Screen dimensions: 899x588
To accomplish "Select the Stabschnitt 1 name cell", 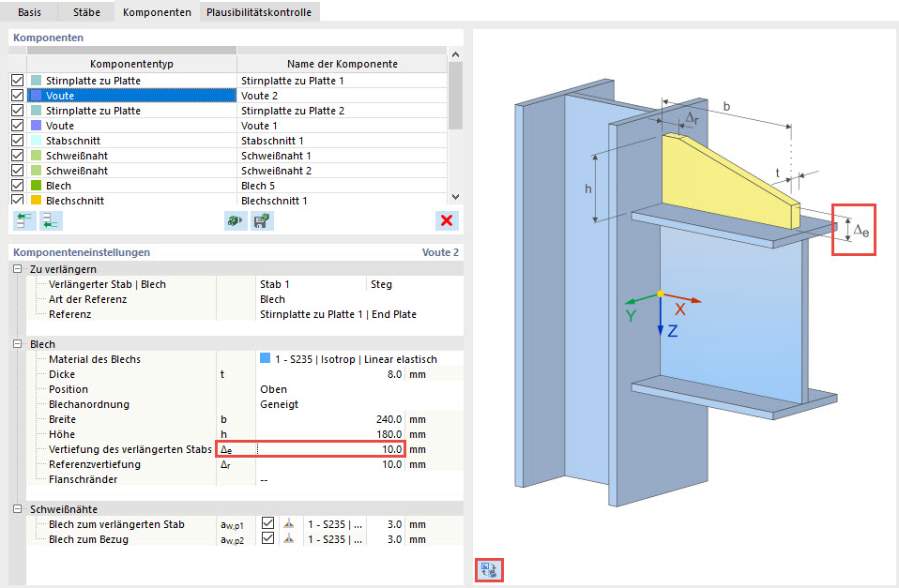I will [342, 141].
